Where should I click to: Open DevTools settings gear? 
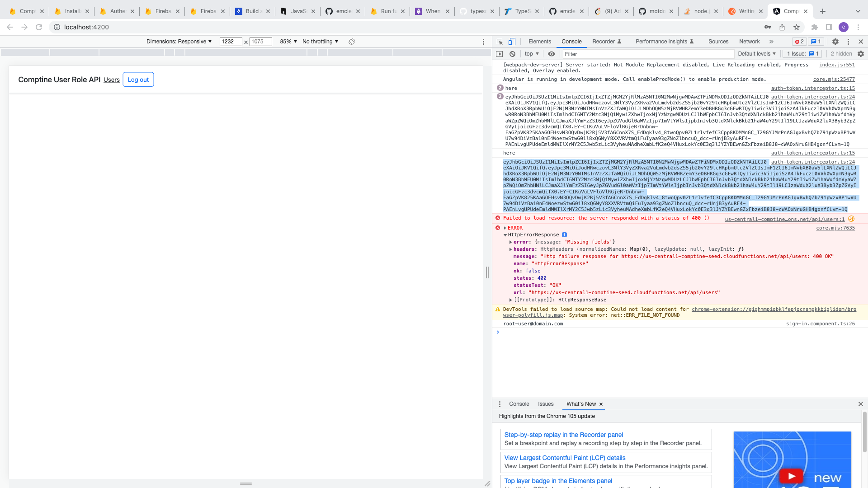pyautogui.click(x=835, y=42)
